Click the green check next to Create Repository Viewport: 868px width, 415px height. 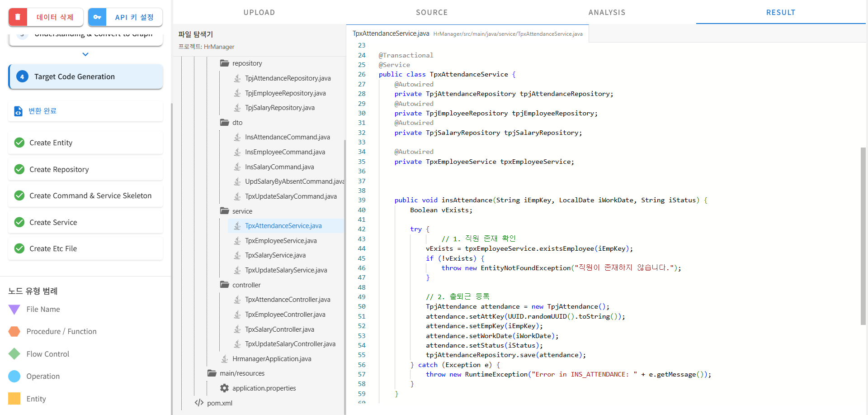coord(19,169)
